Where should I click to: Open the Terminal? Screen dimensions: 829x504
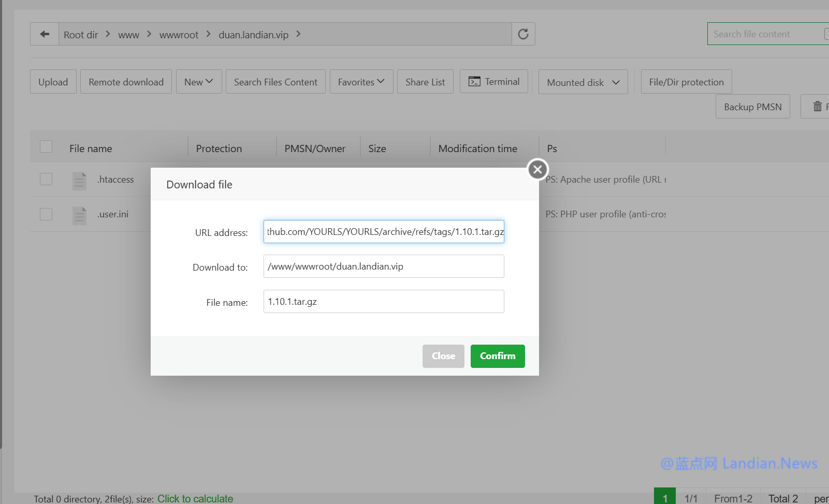(x=493, y=82)
